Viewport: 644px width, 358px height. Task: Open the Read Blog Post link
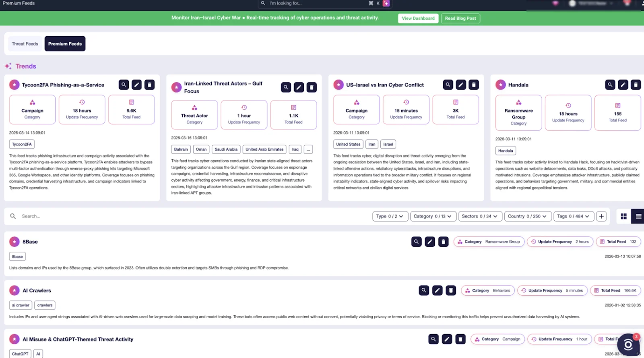(460, 19)
